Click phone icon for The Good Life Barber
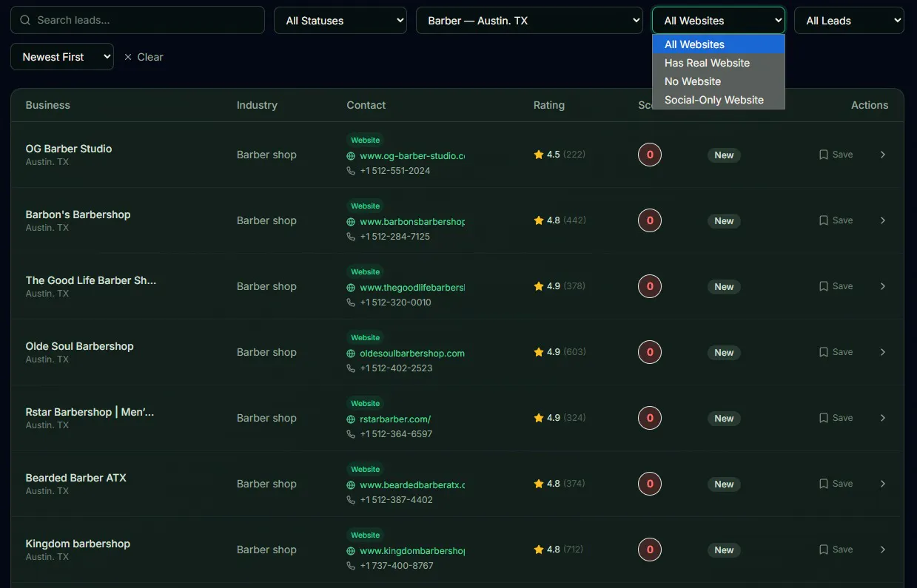This screenshot has width=917, height=588. 351,303
